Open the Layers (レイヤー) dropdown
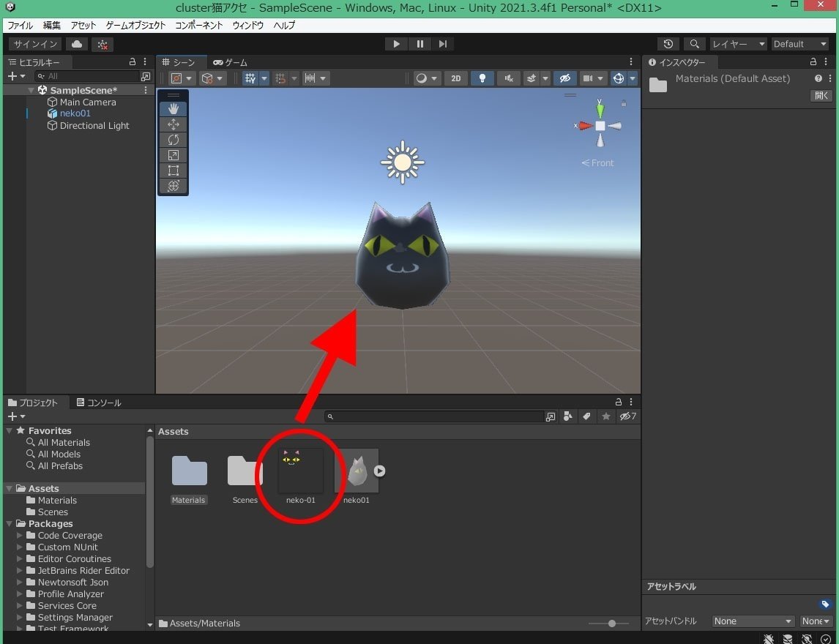839x644 pixels. coord(739,44)
